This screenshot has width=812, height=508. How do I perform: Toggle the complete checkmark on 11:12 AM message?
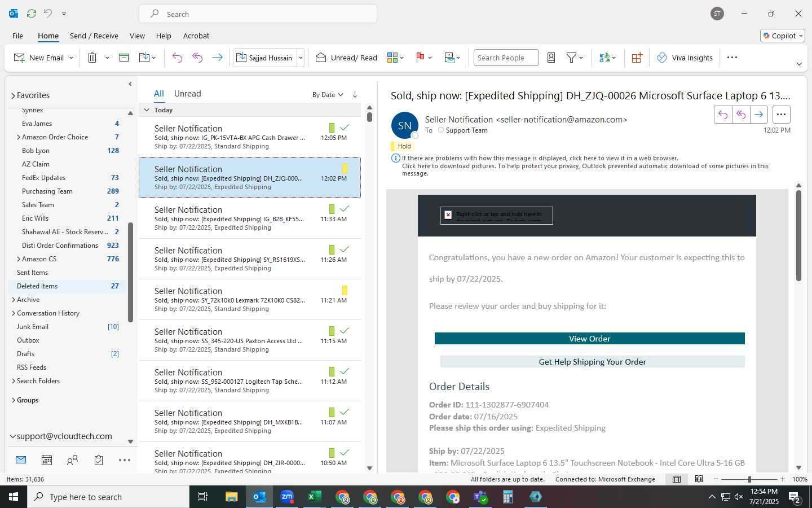(x=345, y=371)
